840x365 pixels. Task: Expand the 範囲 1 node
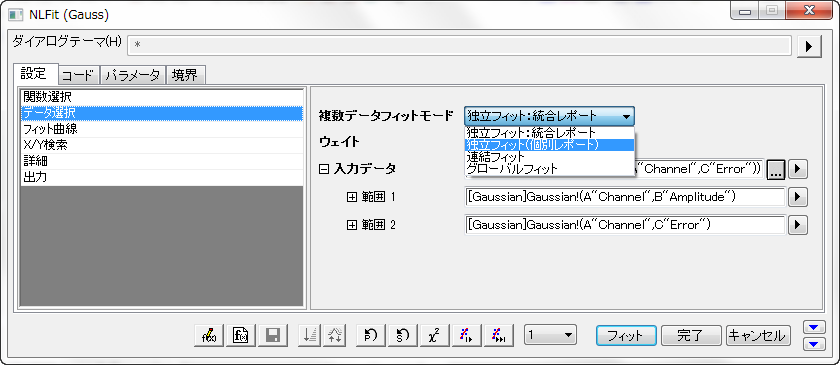coord(352,197)
